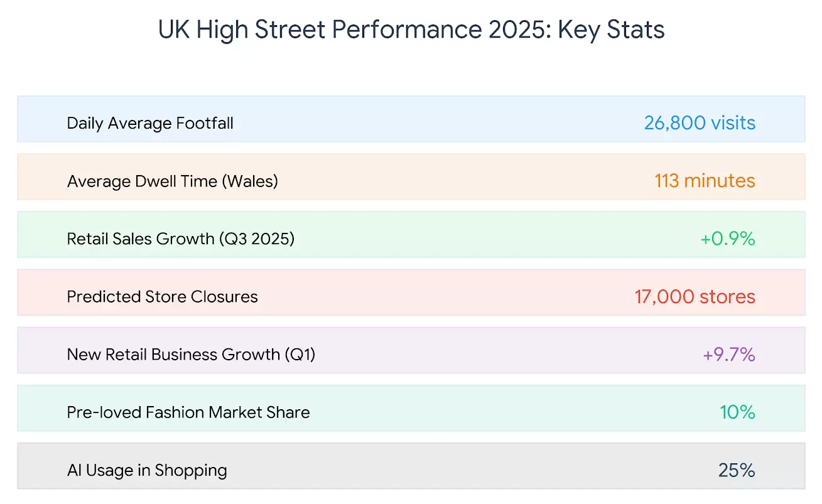
Task: Select the +0.9% green value
Action: pos(727,239)
